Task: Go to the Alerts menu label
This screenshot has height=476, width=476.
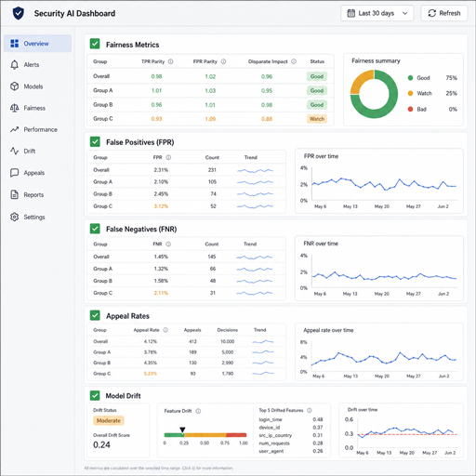Action: [32, 65]
